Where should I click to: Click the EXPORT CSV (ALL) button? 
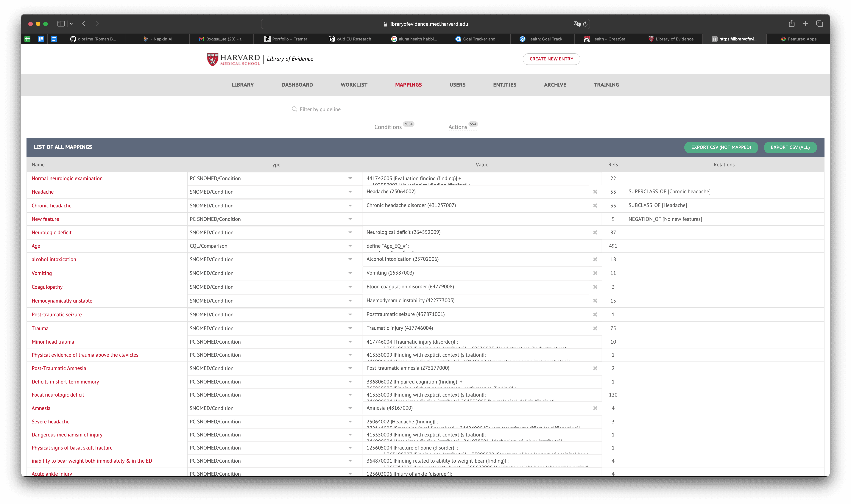(790, 147)
